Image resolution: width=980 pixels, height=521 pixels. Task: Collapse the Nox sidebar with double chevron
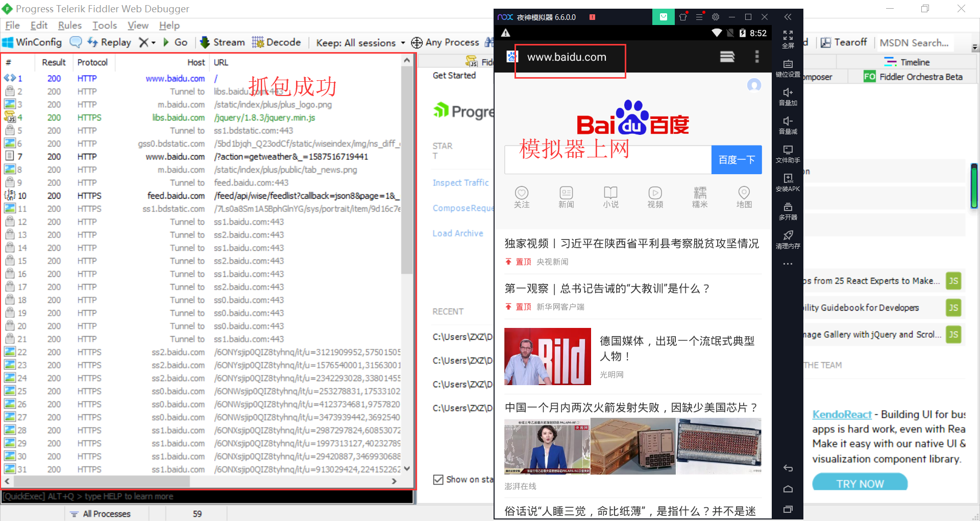click(x=788, y=17)
